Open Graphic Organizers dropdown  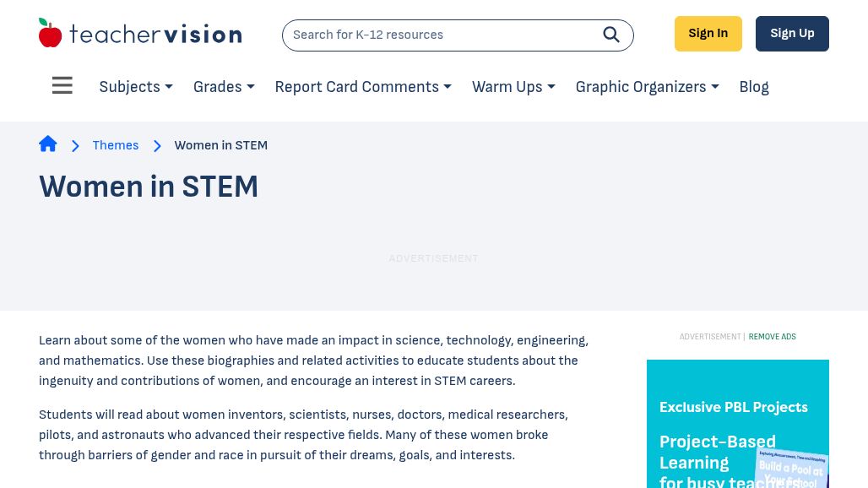(647, 87)
